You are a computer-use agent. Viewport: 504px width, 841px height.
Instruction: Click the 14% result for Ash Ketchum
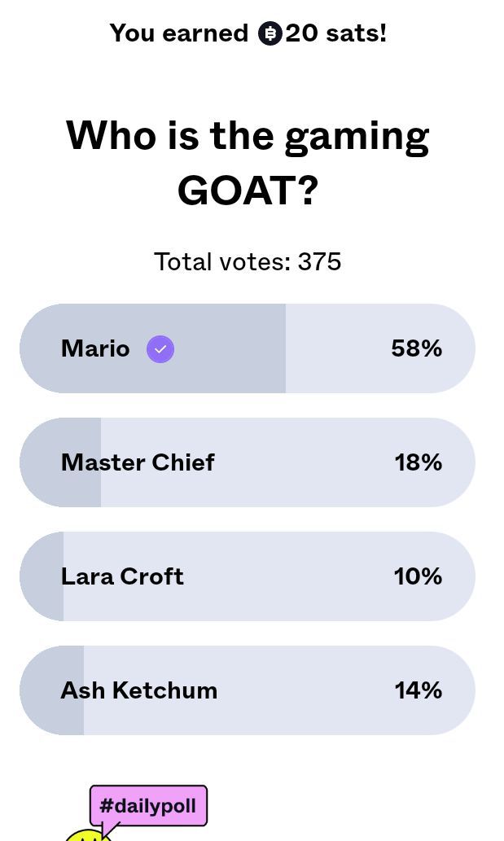click(x=418, y=690)
